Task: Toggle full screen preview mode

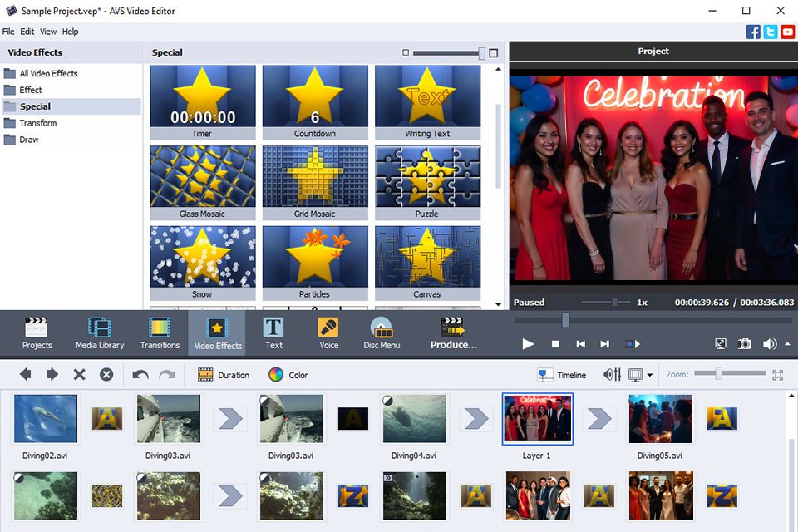Action: tap(721, 344)
